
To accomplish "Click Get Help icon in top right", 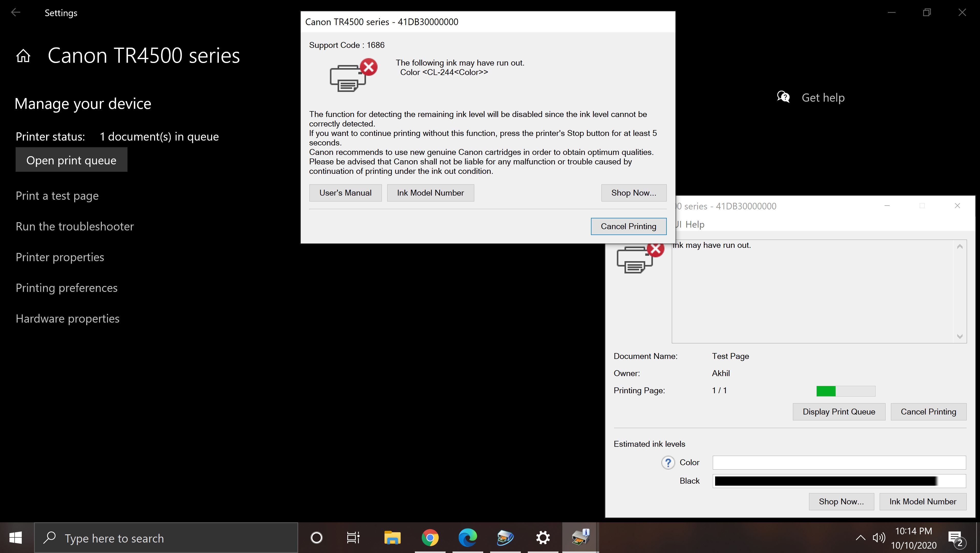I will (x=783, y=98).
